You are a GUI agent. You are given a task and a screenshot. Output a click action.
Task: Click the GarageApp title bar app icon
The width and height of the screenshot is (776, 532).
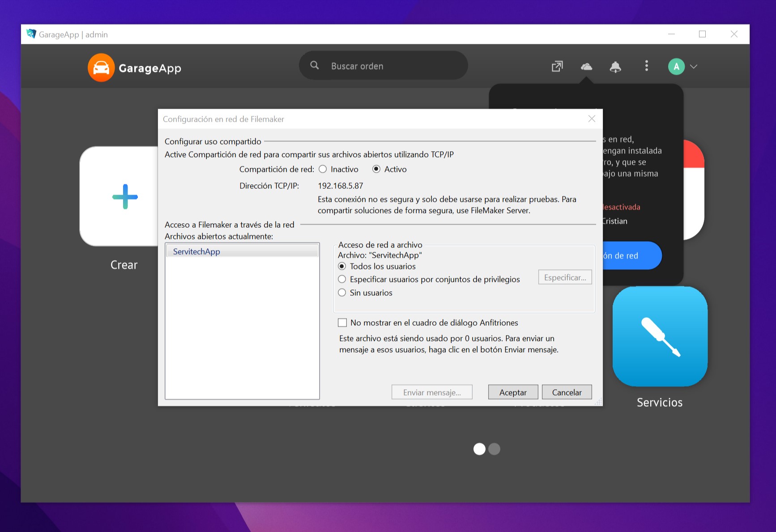[31, 34]
